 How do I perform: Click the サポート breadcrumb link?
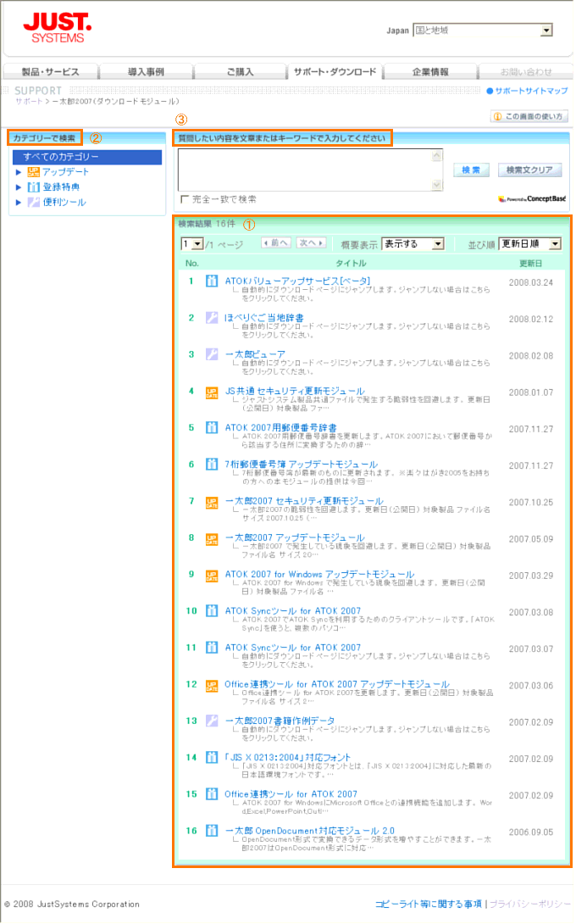click(x=29, y=102)
